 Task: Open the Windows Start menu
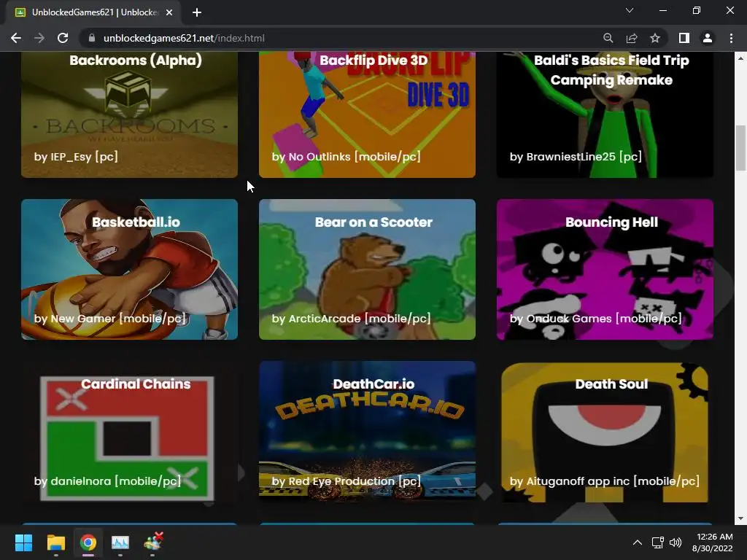(x=23, y=542)
